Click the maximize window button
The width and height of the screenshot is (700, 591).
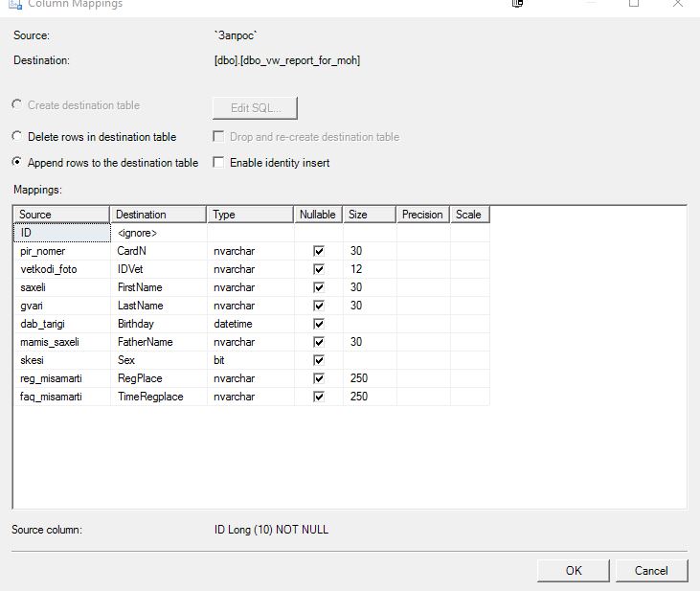coord(633,4)
